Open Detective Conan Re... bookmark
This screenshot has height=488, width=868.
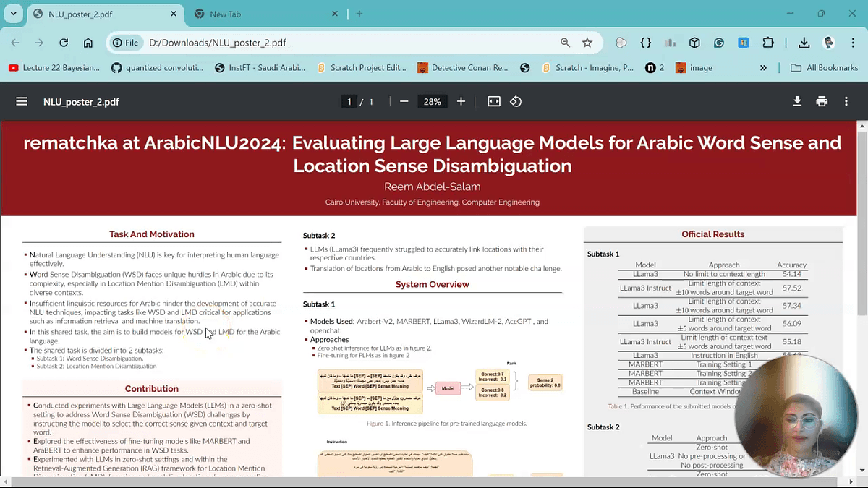pos(462,67)
